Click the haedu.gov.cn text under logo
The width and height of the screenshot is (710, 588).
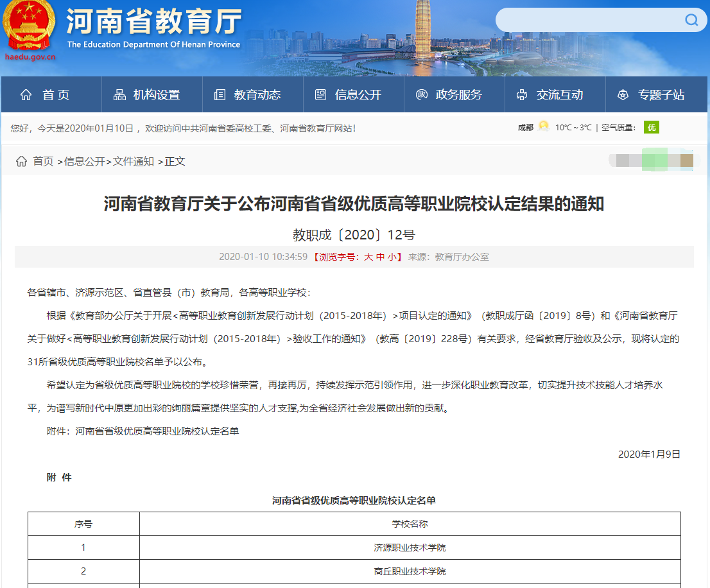click(x=30, y=57)
